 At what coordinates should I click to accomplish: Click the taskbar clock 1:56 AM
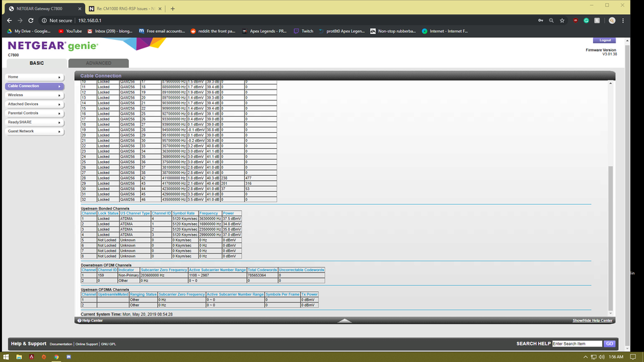click(616, 357)
